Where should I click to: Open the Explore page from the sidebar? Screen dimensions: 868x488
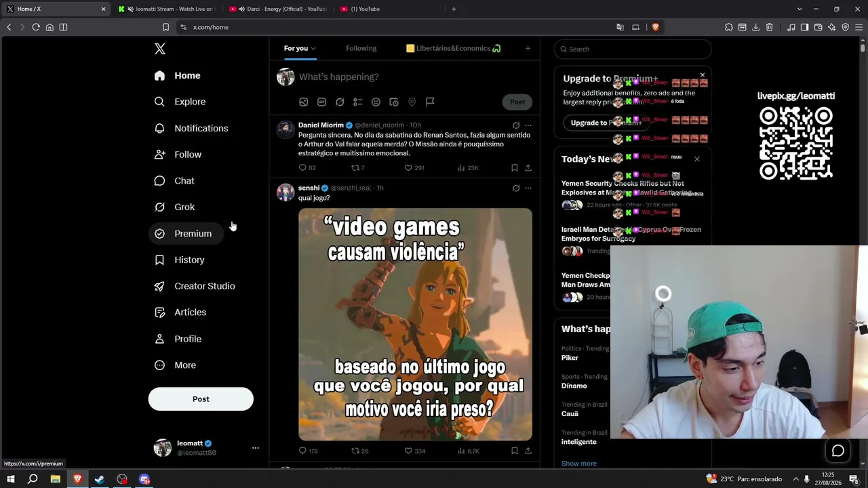(180, 102)
